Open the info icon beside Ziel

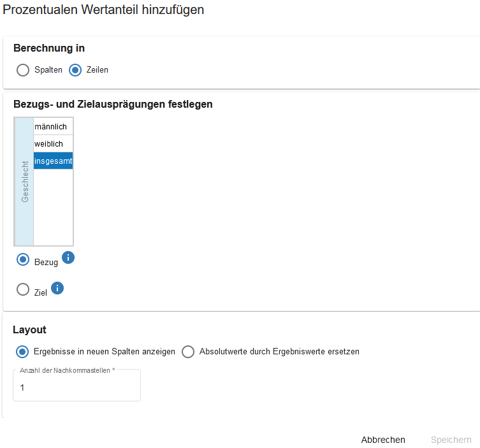tap(57, 288)
